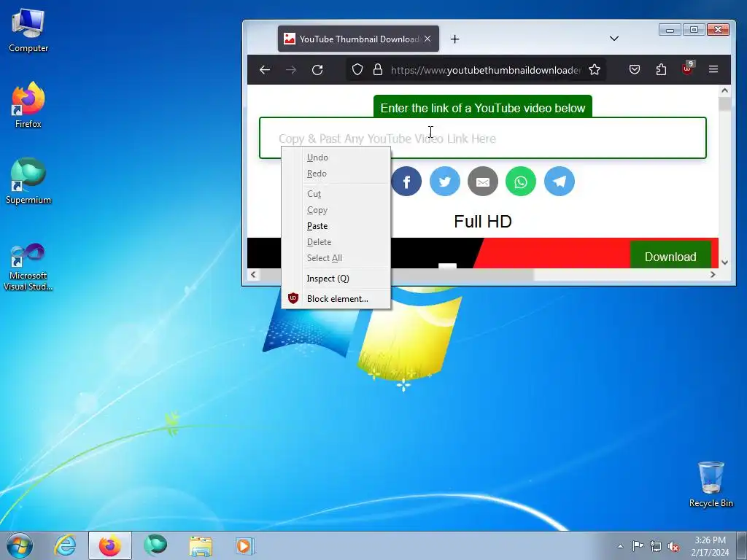Click the YouTube video link input field

pos(483,138)
